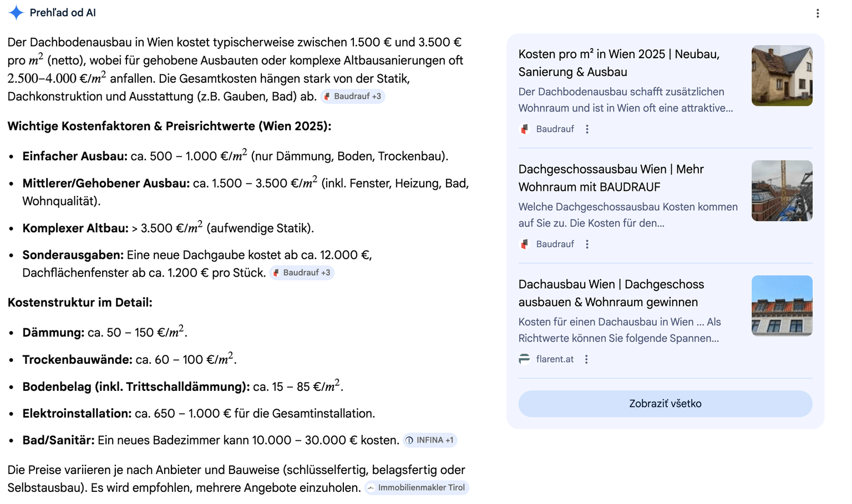
Task: Click the flarent.at favicon icon
Action: click(x=524, y=359)
